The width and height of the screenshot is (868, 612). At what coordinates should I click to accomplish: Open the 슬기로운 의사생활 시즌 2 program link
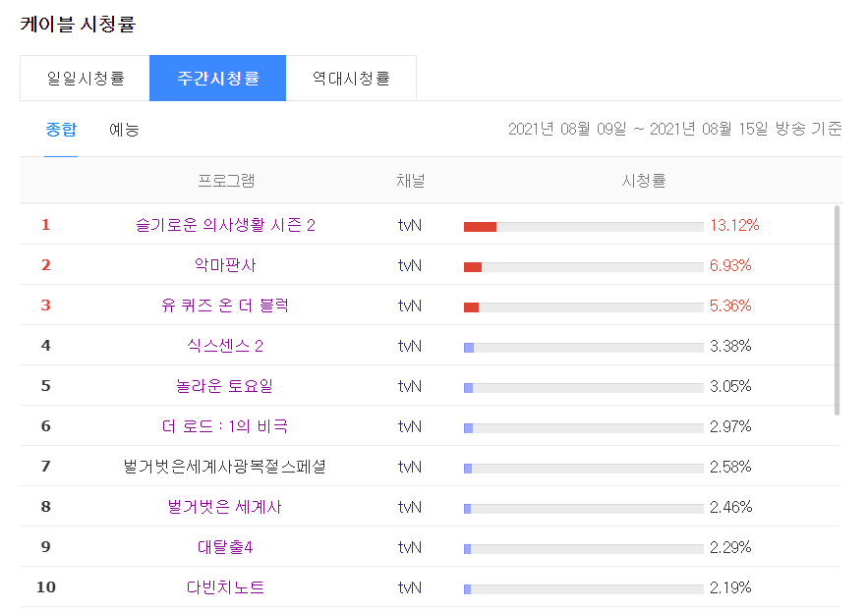[225, 225]
